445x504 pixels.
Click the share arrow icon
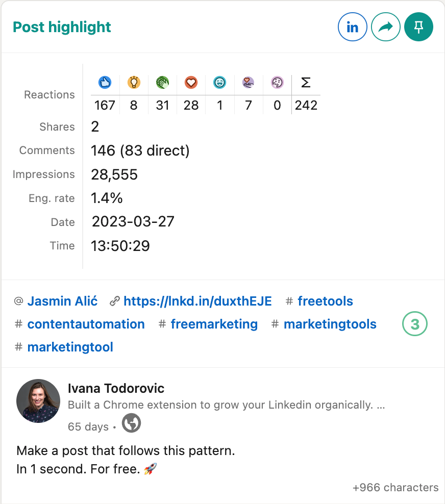click(x=385, y=27)
